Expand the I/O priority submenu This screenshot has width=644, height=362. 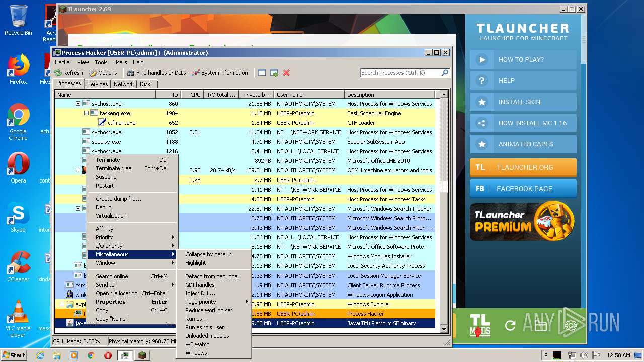click(x=132, y=246)
